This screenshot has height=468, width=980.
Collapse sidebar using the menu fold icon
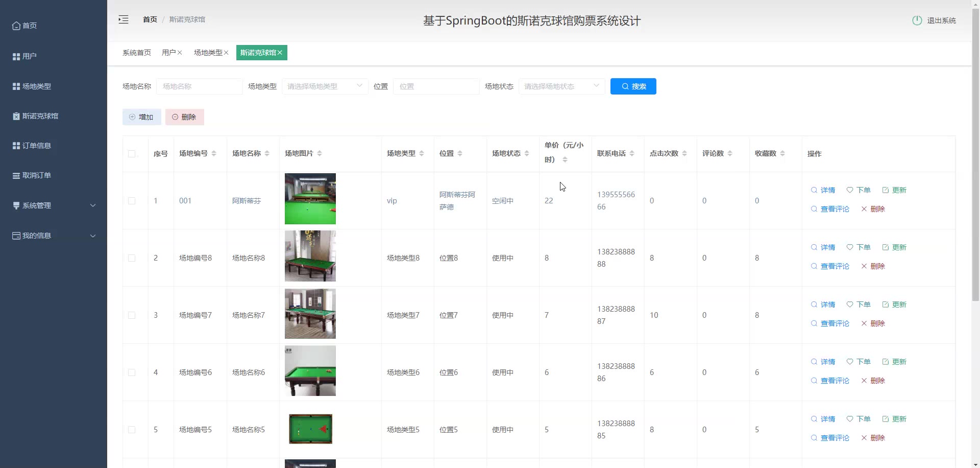pyautogui.click(x=124, y=20)
